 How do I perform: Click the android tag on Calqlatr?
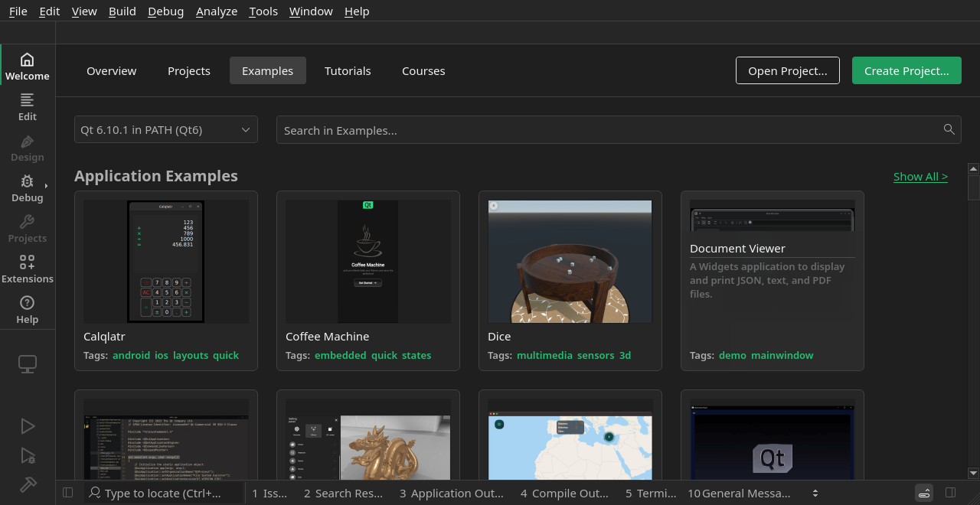(x=132, y=355)
